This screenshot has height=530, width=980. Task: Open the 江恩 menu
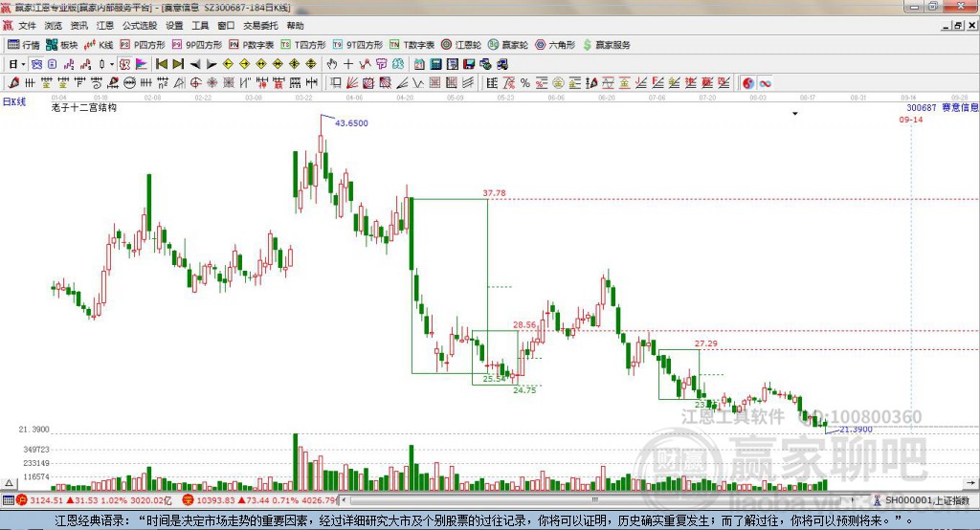point(105,26)
